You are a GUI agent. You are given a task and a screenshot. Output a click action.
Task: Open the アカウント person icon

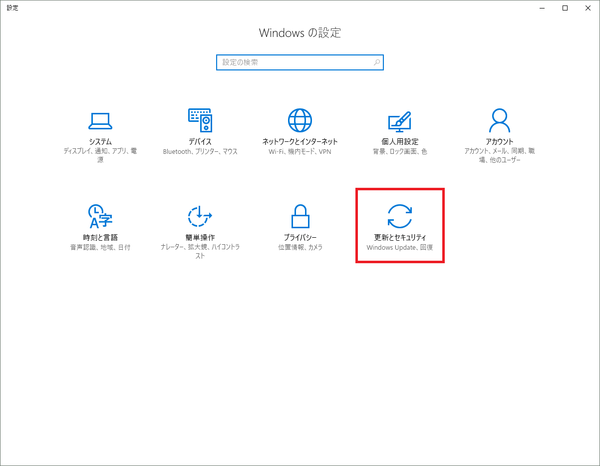click(499, 120)
